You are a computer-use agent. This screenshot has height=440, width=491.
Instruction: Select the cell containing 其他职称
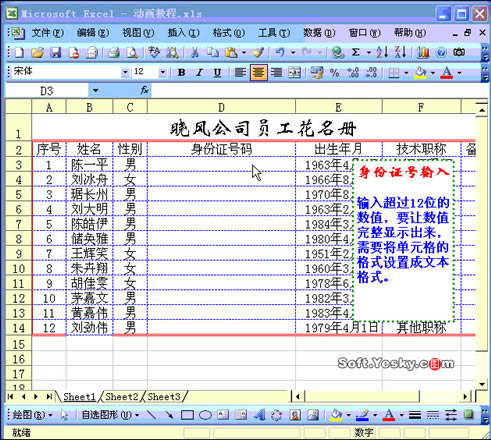(x=421, y=328)
